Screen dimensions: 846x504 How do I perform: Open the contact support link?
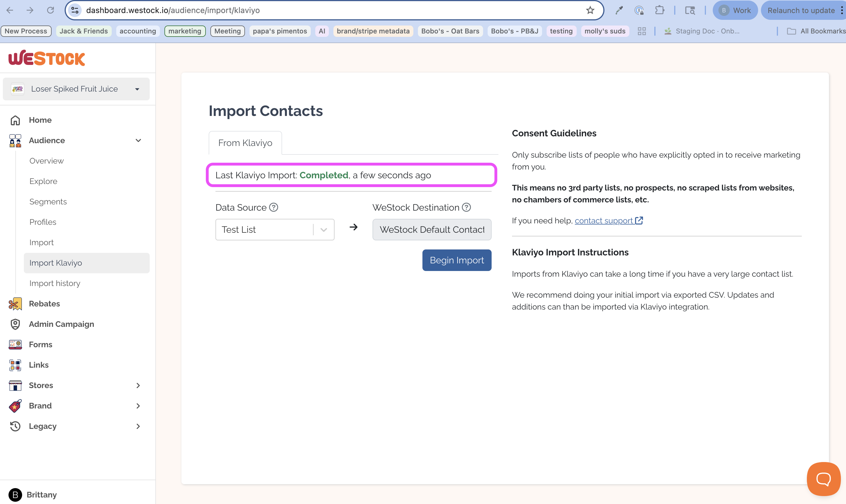click(609, 221)
